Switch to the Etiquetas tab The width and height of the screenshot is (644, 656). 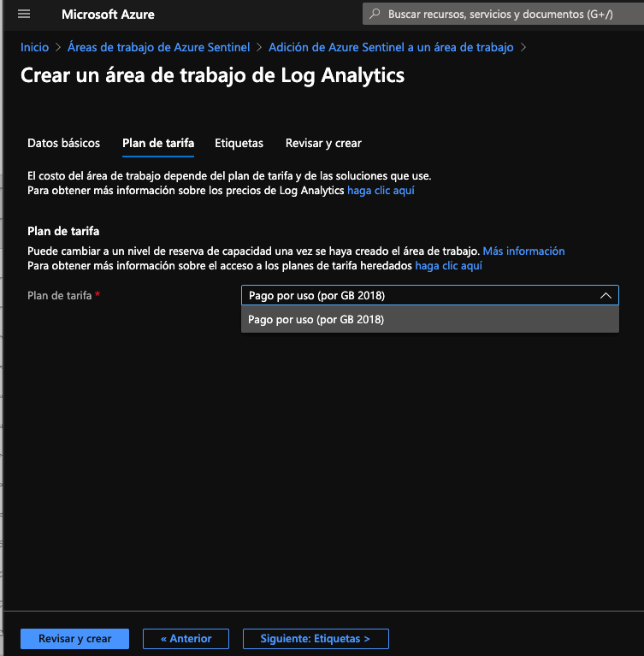[x=239, y=143]
